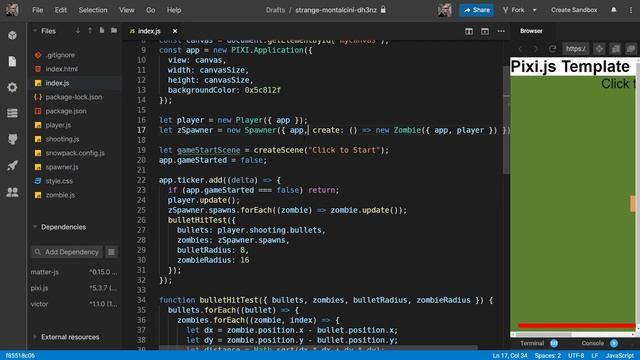Go forward in the preview browser
The width and height of the screenshot is (640, 360).
pos(536,49)
